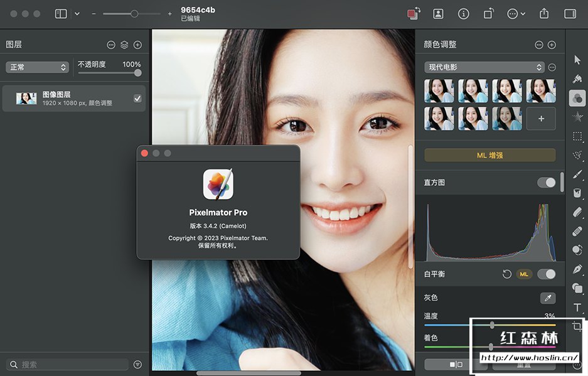Uncheck the 图像图层 visibility checkbox
Image resolution: width=588 pixels, height=376 pixels.
(x=137, y=99)
